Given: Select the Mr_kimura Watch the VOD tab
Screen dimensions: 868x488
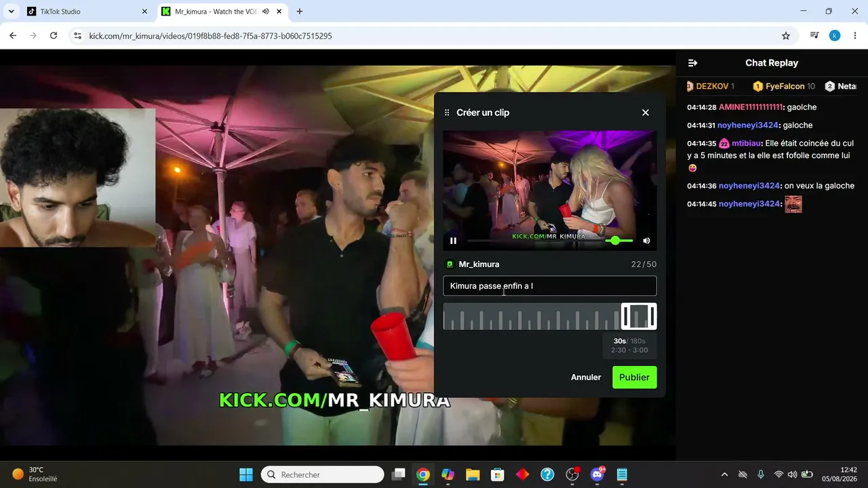Looking at the screenshot, I should (x=215, y=12).
